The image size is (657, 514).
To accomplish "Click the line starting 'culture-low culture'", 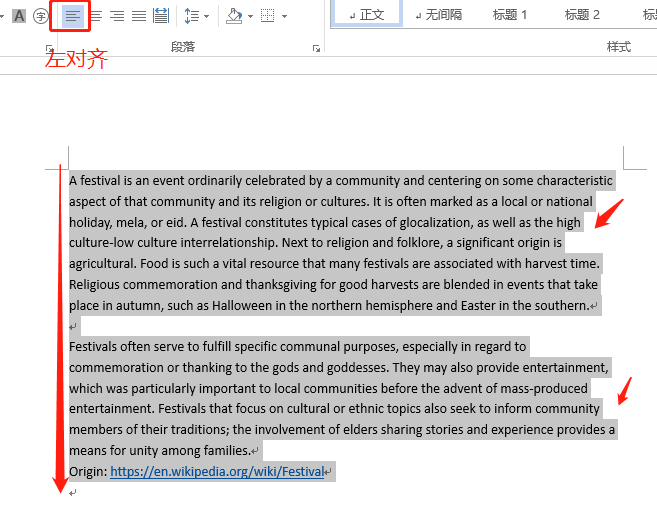I will click(316, 243).
